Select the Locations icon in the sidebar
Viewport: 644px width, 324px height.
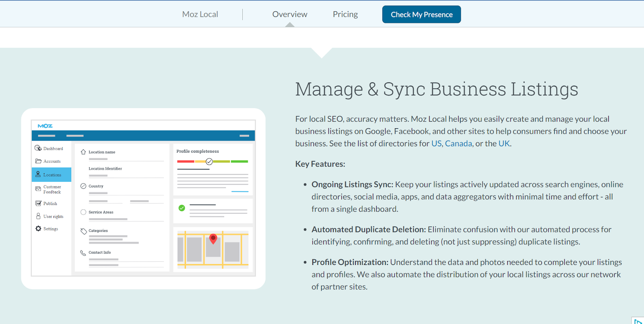tap(38, 174)
